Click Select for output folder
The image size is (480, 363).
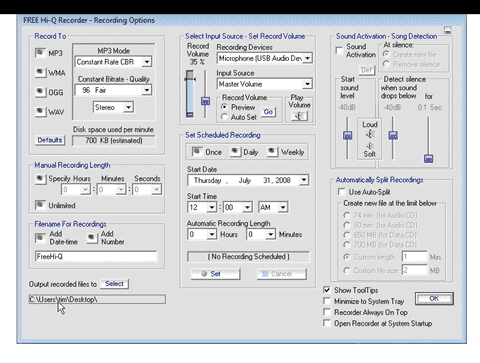[114, 284]
